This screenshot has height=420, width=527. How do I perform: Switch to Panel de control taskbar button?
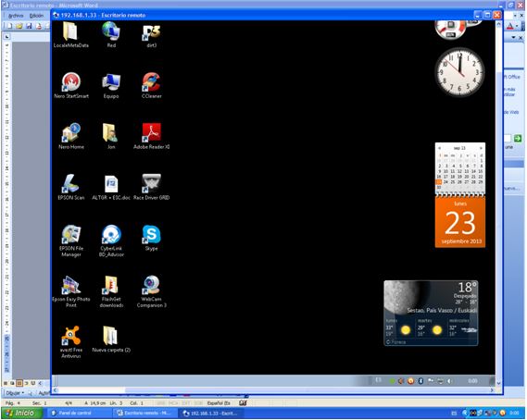pos(79,414)
